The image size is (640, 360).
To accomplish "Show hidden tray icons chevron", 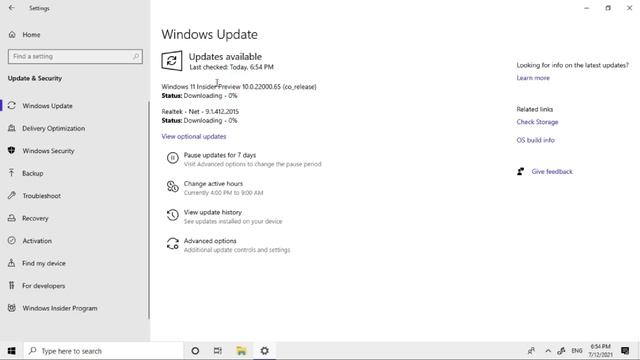I will click(x=548, y=351).
